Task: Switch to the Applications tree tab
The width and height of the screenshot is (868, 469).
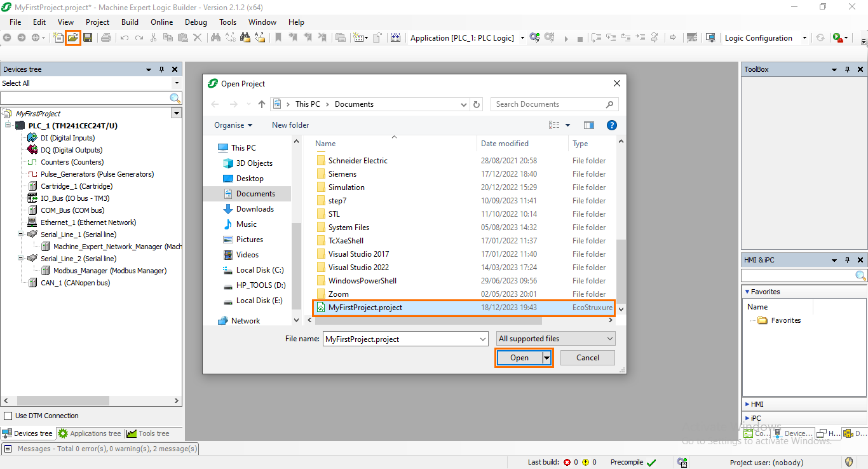Action: [90, 433]
